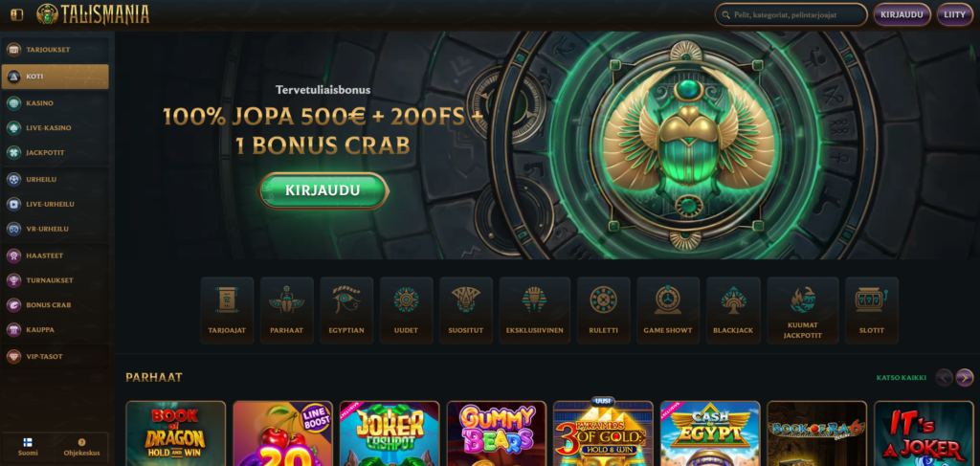Open the Egyptian eye category icon
This screenshot has width=980, height=466.
pos(346,310)
